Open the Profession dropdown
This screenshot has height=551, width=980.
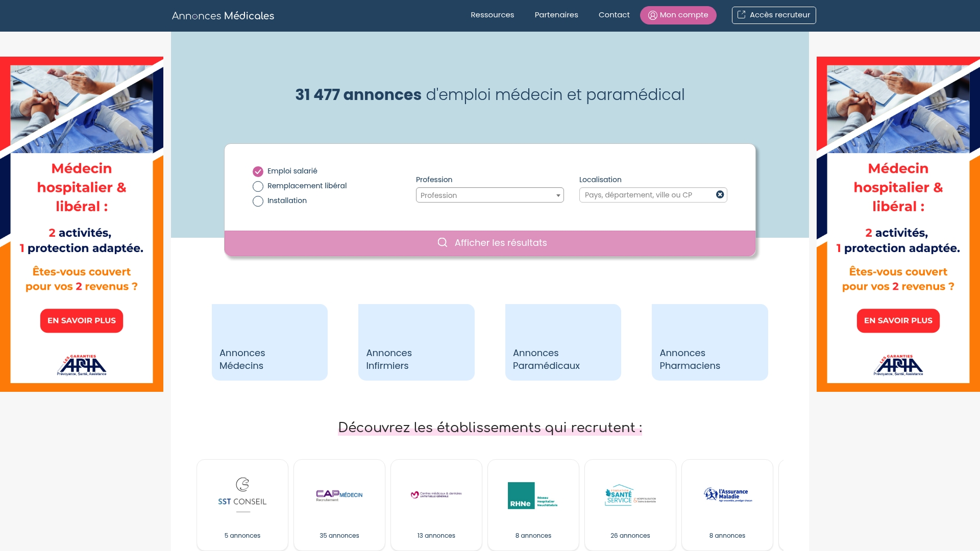(489, 195)
